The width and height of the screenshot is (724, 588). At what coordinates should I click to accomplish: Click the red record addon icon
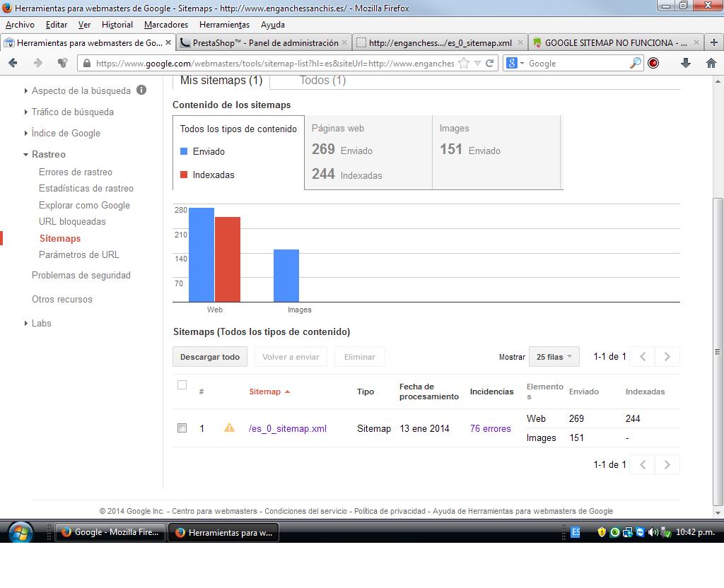(x=653, y=63)
